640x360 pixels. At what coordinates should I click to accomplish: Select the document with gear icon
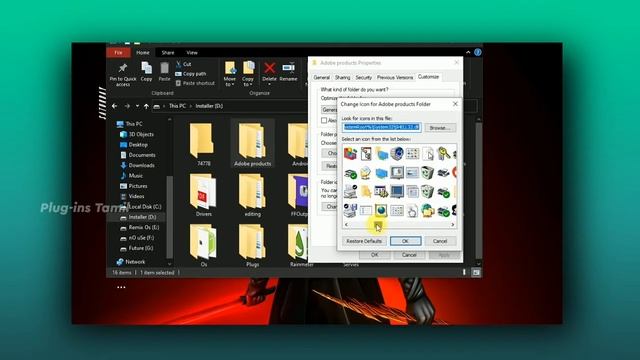366,153
